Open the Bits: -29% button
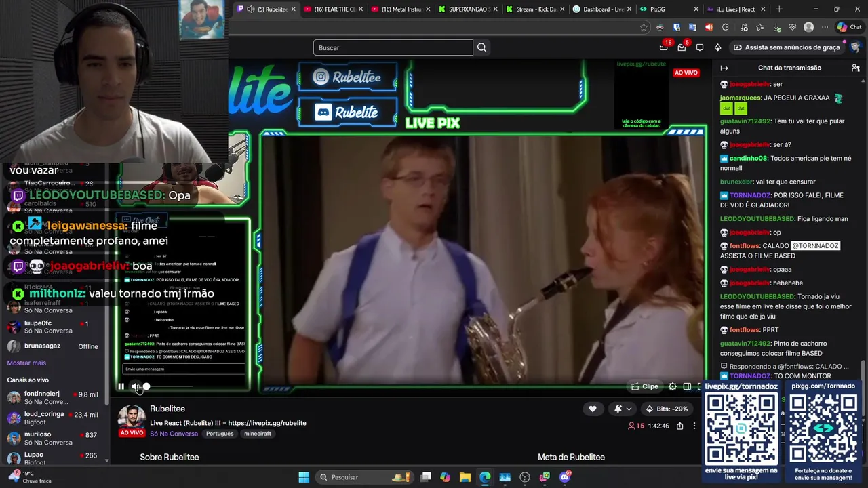 coord(666,409)
